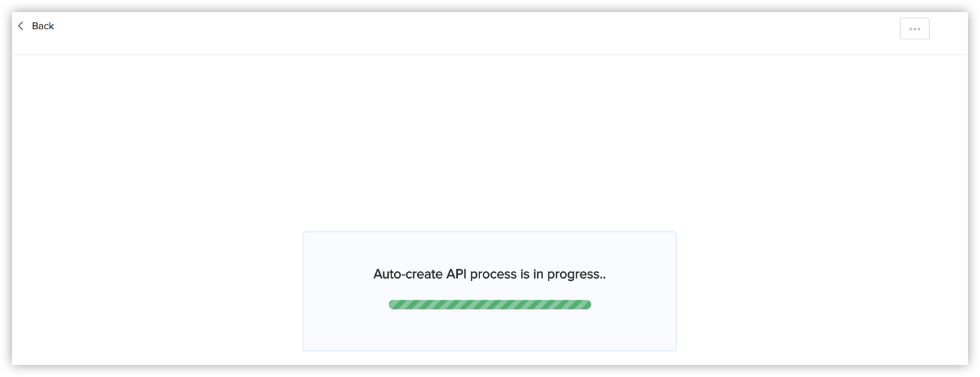Click the word 'progress..' in the status text
Viewport: 980px width, 377px height.
click(576, 274)
